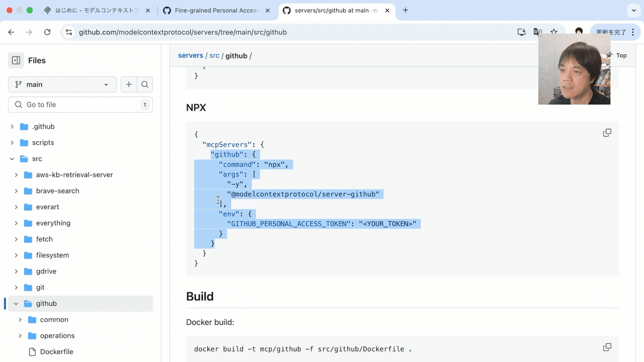Image resolution: width=644 pixels, height=362 pixels.
Task: Switch to the Fine-grained Personal Access tab
Action: (x=214, y=10)
